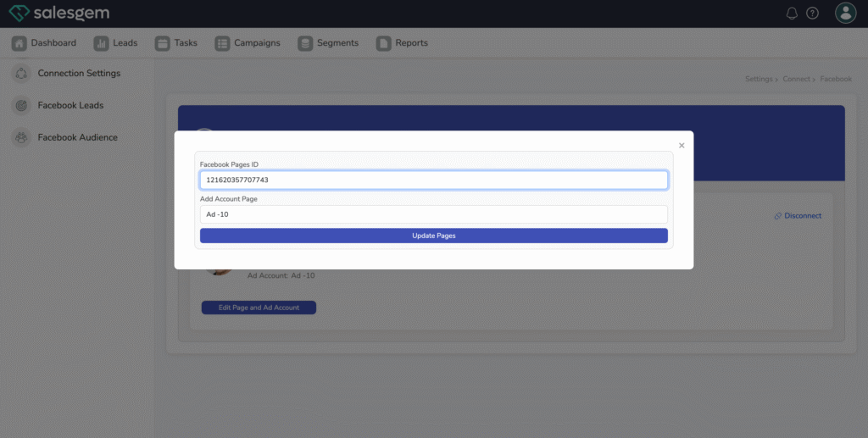The height and width of the screenshot is (438, 868).
Task: Click Edit Page and Ad Account button
Action: point(259,308)
